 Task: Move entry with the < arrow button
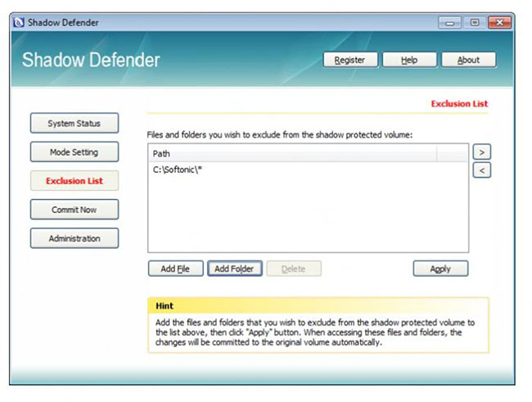click(x=482, y=169)
